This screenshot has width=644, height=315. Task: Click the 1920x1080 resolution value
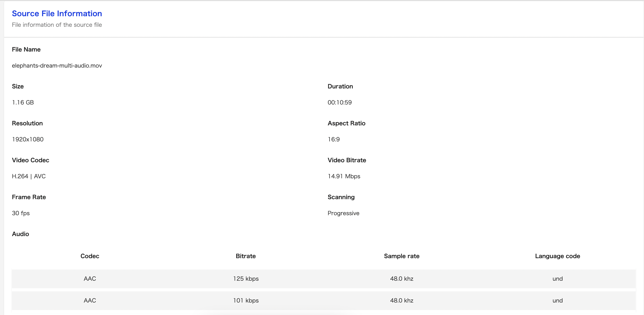(x=28, y=139)
